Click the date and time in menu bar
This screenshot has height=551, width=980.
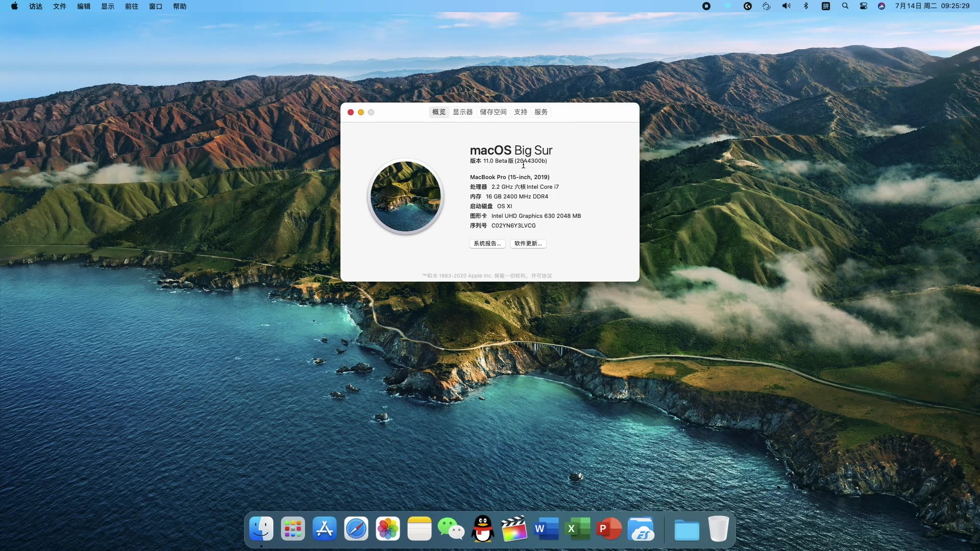[x=932, y=6]
